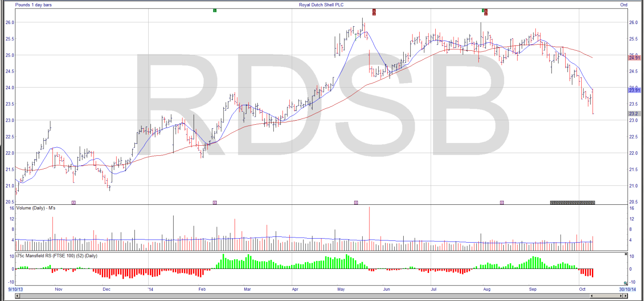The image size is (644, 301).
Task: Click the blue 23.91 price tag
Action: tap(634, 90)
